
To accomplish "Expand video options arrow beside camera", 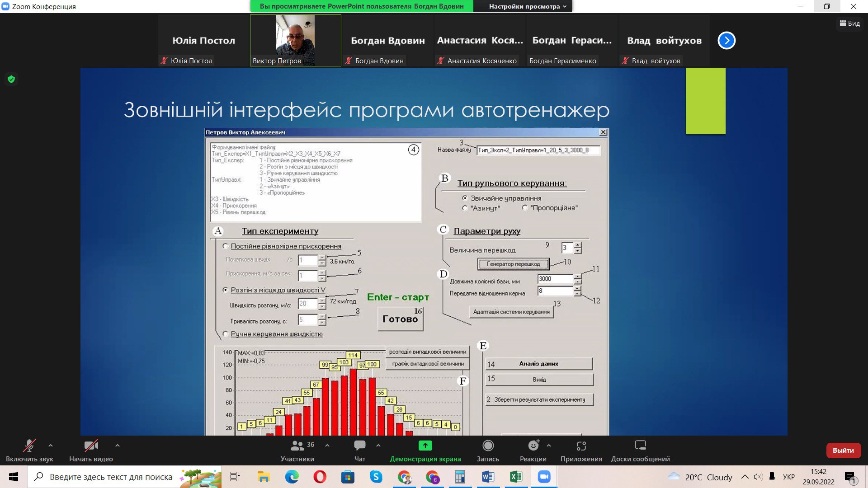I will 118,446.
